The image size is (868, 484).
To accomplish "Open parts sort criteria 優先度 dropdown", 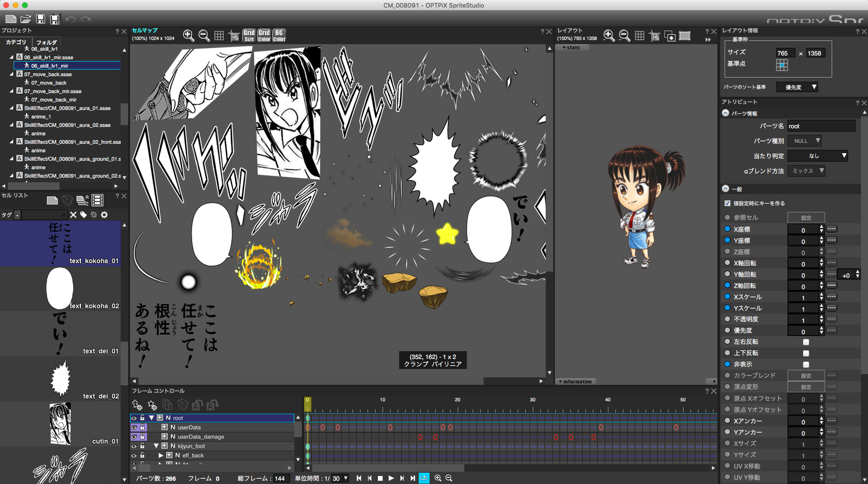I will (798, 87).
